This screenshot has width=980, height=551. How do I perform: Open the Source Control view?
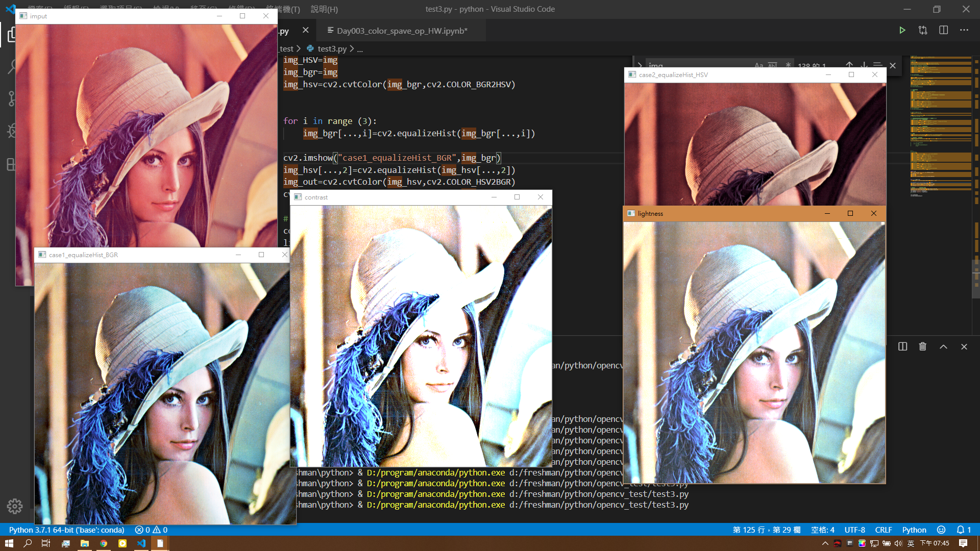pyautogui.click(x=11, y=98)
